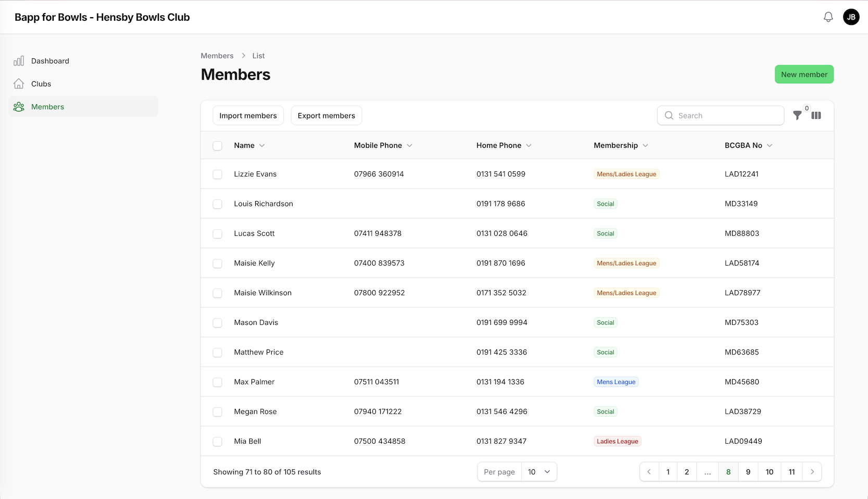Open the Per page dropdown
Image resolution: width=868 pixels, height=499 pixels.
(538, 471)
